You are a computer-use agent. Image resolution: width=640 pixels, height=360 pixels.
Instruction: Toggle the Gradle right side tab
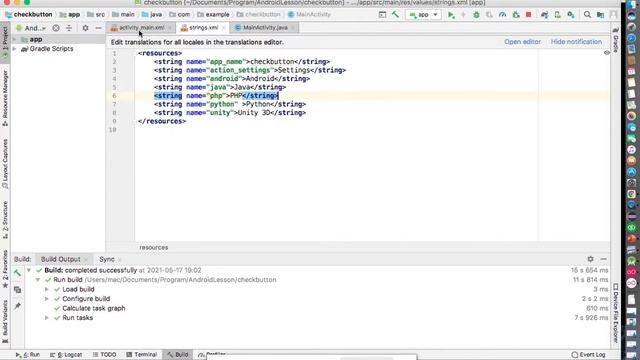[x=616, y=39]
